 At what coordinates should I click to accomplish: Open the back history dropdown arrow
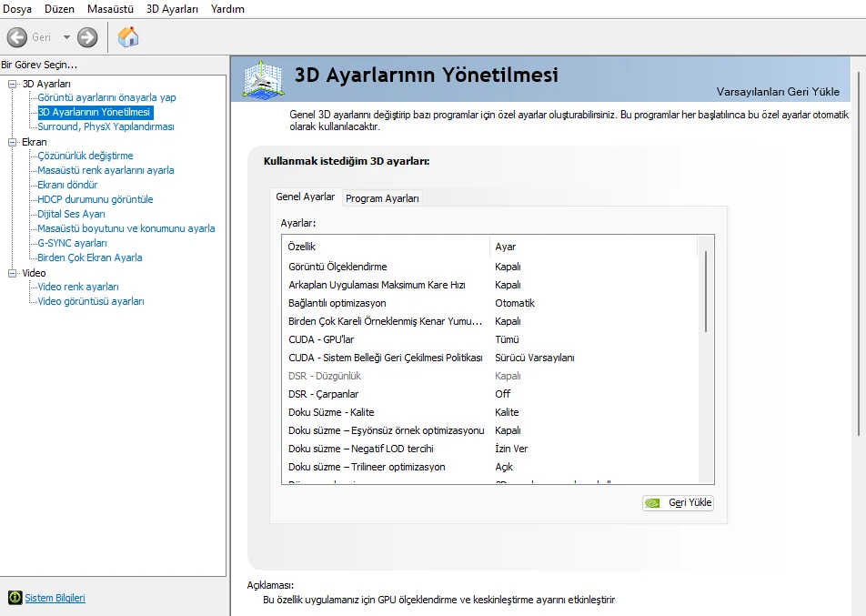[x=66, y=37]
